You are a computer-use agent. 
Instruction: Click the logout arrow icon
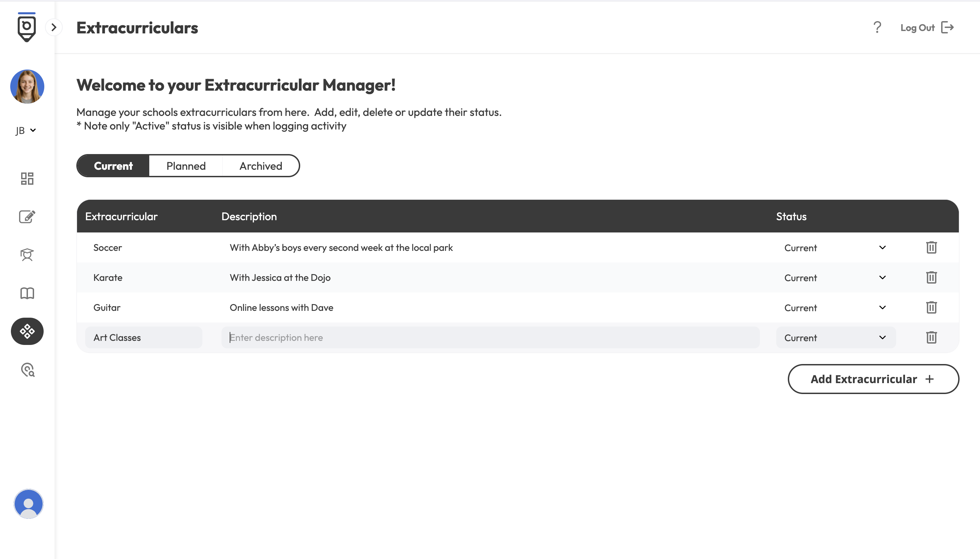pos(947,28)
